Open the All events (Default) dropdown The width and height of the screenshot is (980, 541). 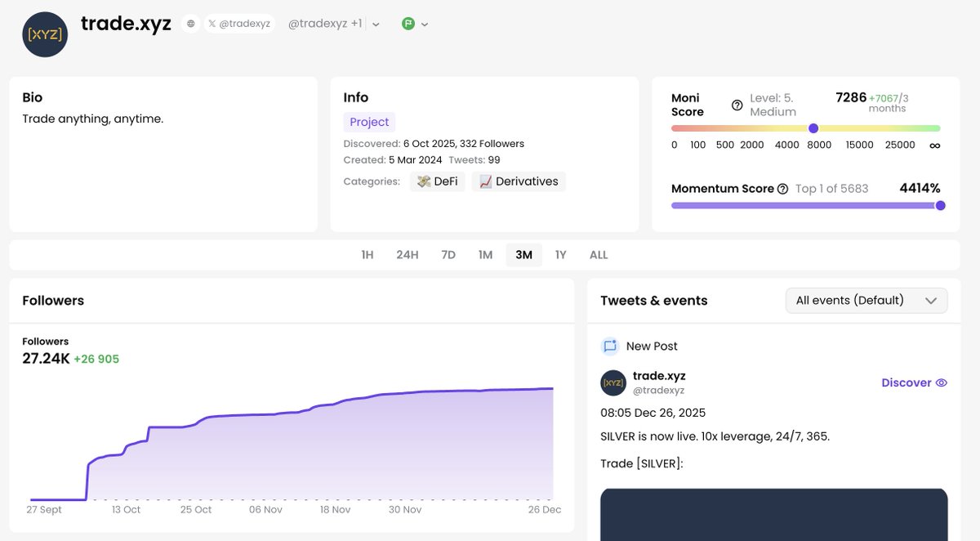tap(866, 301)
